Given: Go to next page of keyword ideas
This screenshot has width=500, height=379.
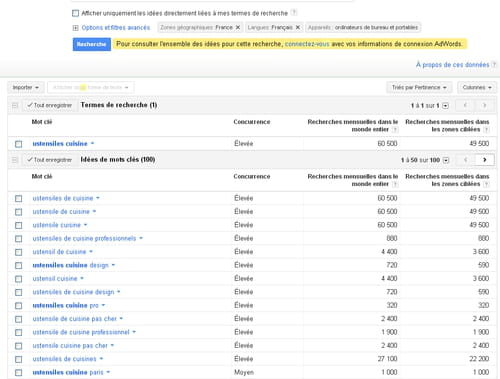Looking at the screenshot, I should click(484, 160).
